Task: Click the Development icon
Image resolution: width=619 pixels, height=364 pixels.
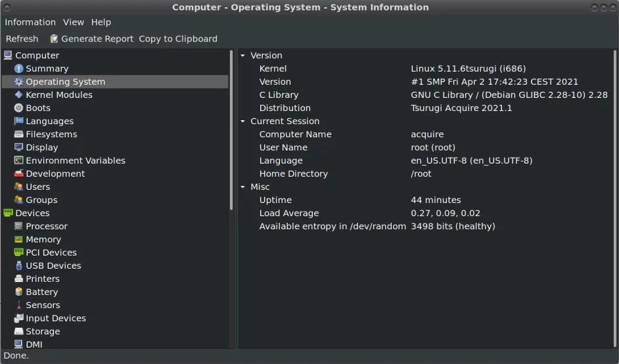Action: coord(18,173)
